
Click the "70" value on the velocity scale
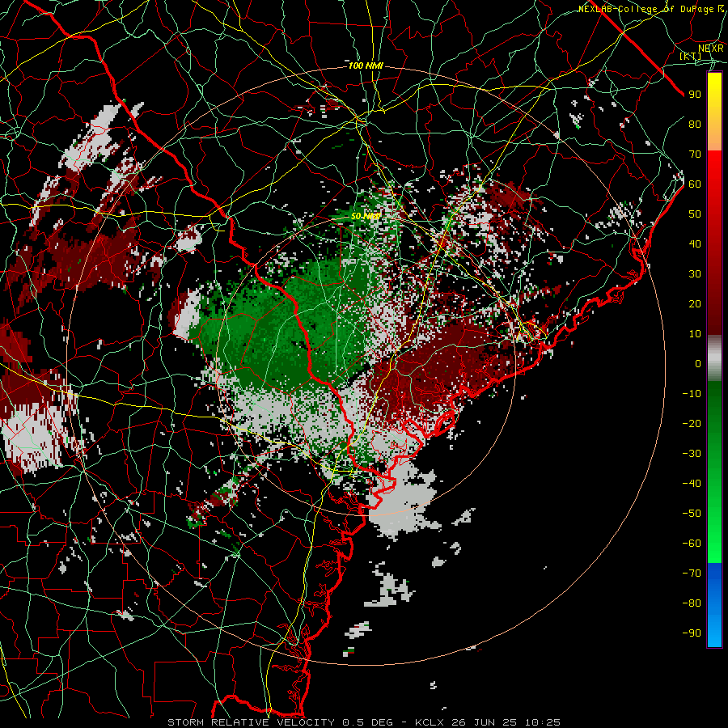click(695, 154)
